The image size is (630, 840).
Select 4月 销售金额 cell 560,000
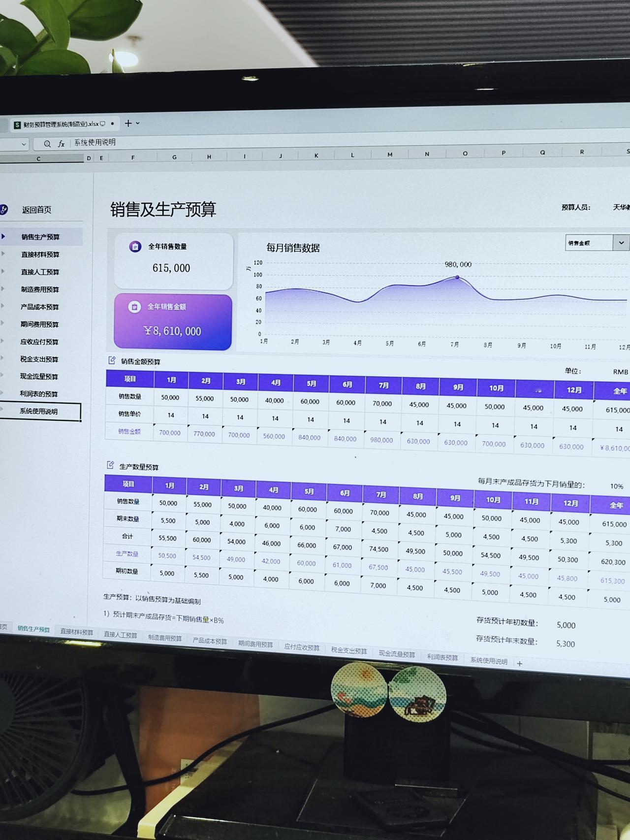coord(274,436)
